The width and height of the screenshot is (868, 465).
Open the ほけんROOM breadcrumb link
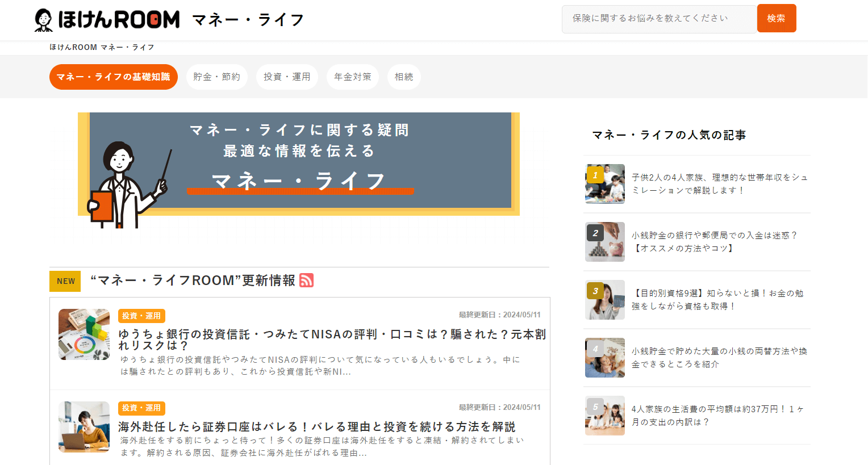pos(73,47)
